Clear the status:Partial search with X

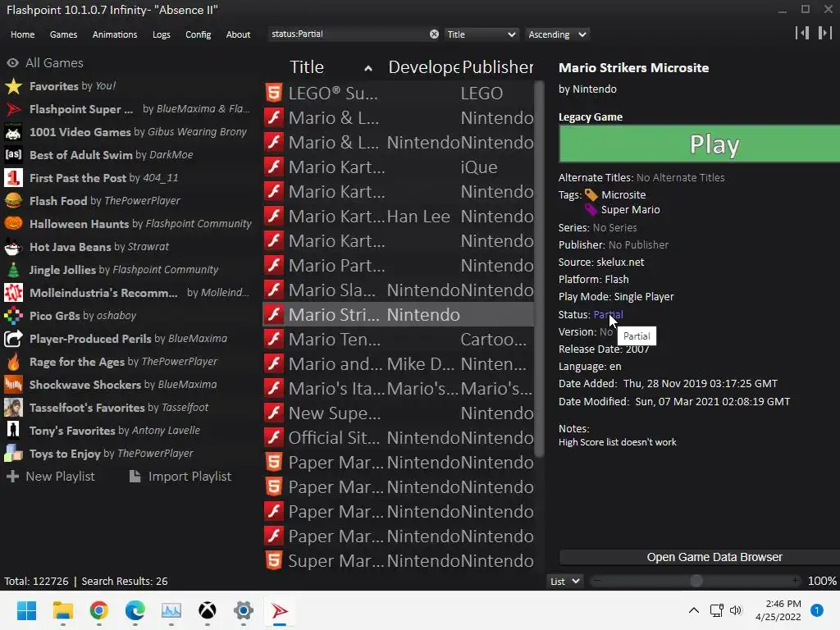click(x=434, y=34)
